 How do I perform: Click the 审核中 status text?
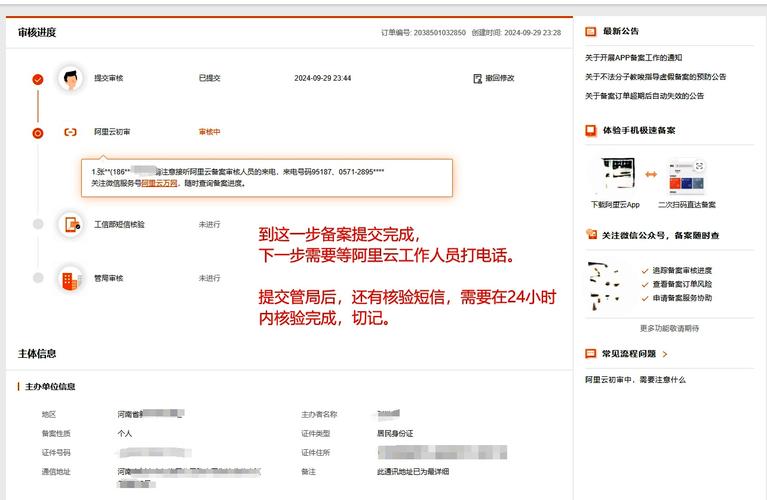(209, 132)
